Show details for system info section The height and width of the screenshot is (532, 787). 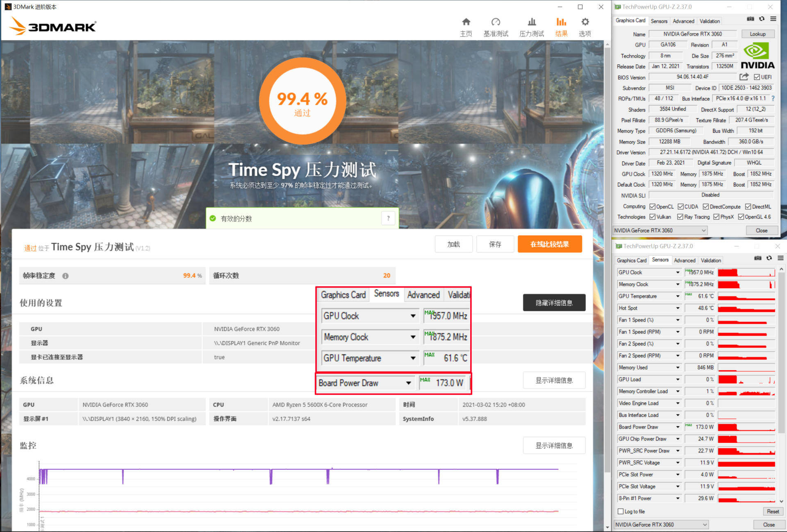[x=554, y=380]
